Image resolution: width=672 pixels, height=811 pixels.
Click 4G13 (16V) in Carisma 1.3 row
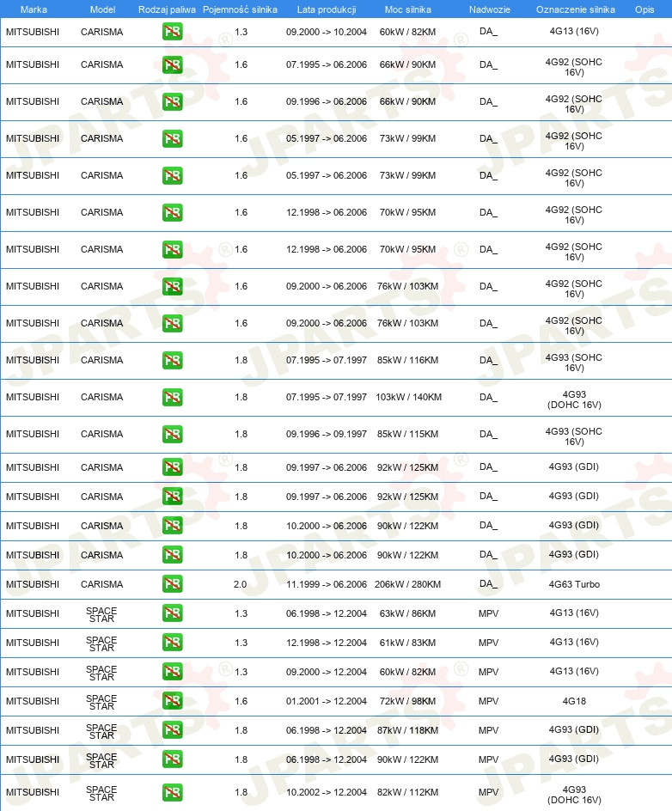tap(574, 31)
